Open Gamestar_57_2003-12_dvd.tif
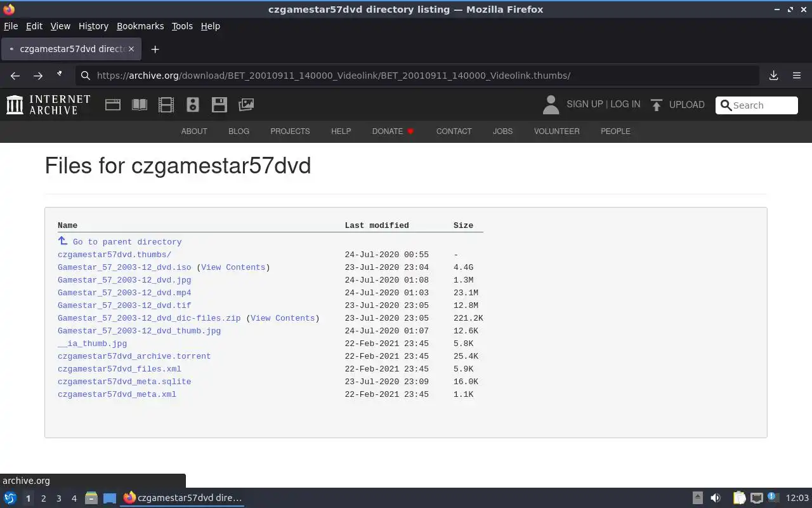812x508 pixels. tap(124, 305)
